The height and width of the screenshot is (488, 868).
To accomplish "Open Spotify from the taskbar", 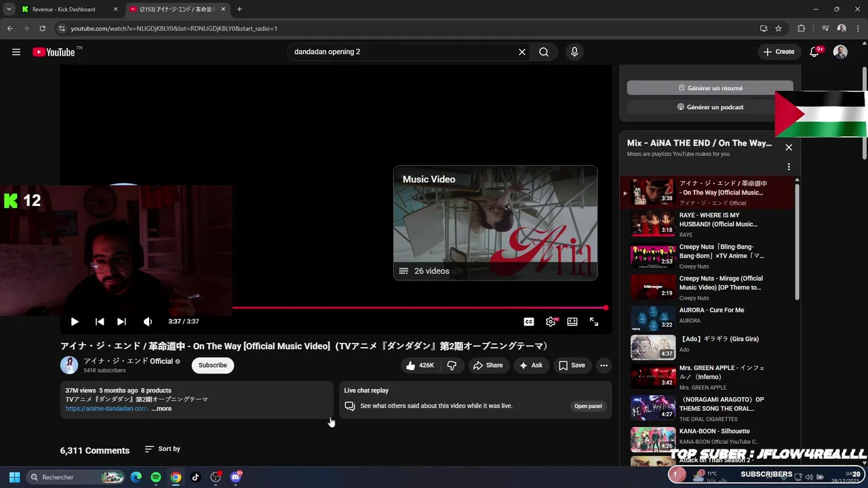I will coord(156,477).
